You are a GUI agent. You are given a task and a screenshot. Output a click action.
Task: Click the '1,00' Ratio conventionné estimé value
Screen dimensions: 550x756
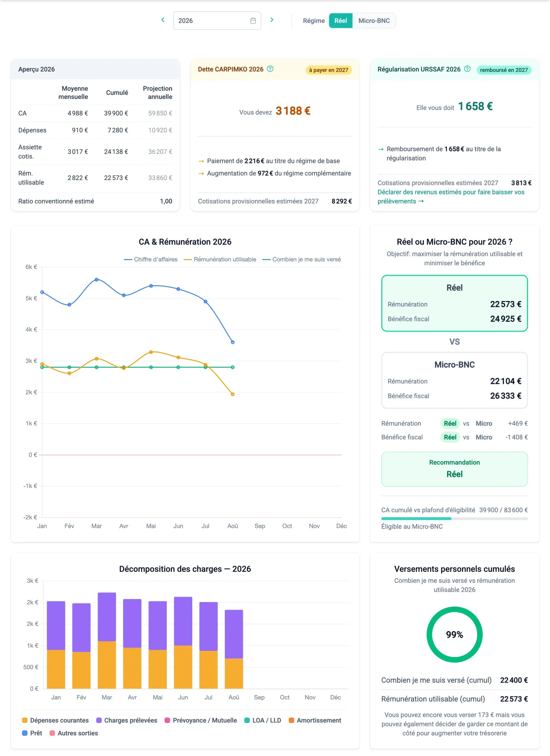pyautogui.click(x=166, y=201)
